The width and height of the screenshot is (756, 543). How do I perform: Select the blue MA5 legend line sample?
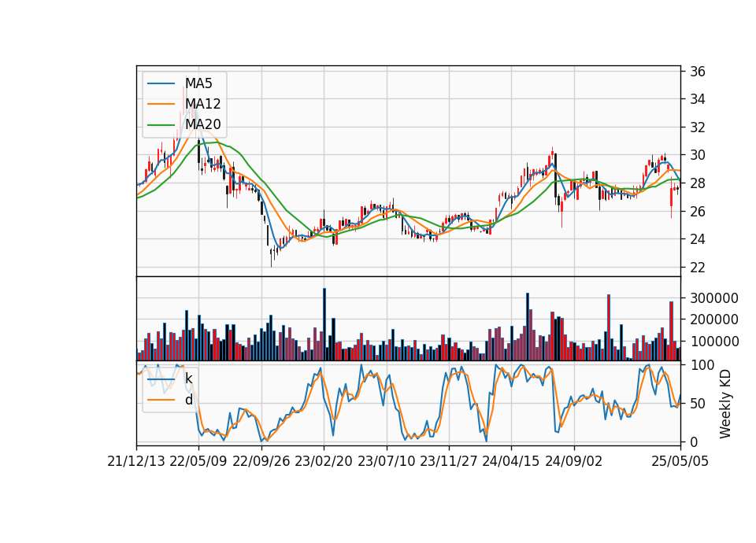[161, 84]
